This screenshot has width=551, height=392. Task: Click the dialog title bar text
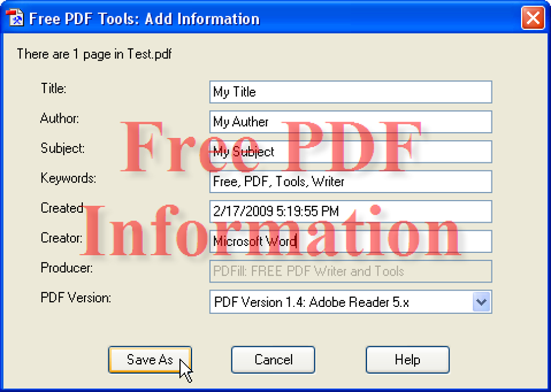[144, 19]
